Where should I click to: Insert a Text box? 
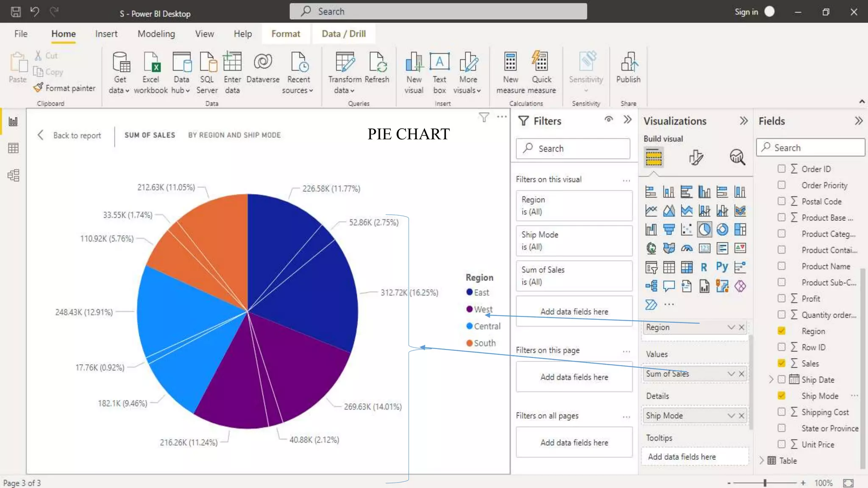point(440,73)
